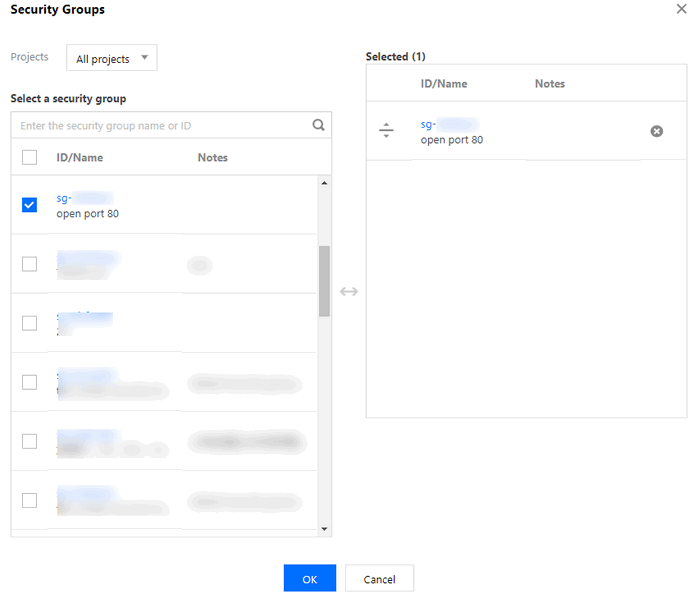Uncheck the 'open port 80' security group
Viewport: 698px width, 598px height.
point(29,205)
